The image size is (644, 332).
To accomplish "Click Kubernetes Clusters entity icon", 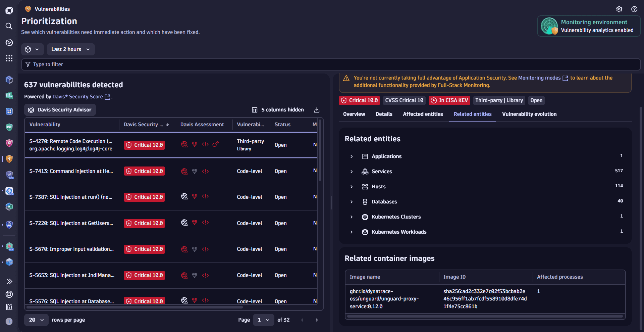I will tap(365, 217).
